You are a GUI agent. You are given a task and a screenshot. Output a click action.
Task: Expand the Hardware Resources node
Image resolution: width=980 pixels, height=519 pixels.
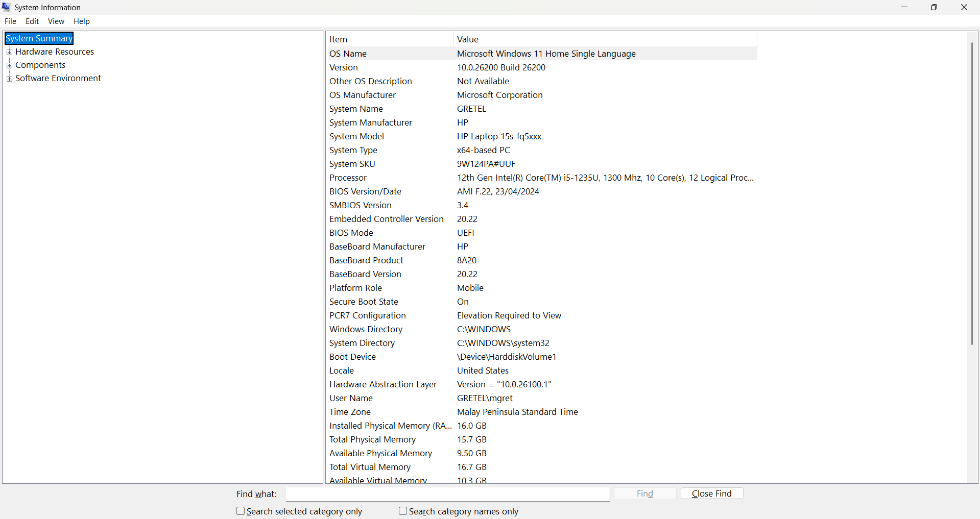pyautogui.click(x=9, y=52)
